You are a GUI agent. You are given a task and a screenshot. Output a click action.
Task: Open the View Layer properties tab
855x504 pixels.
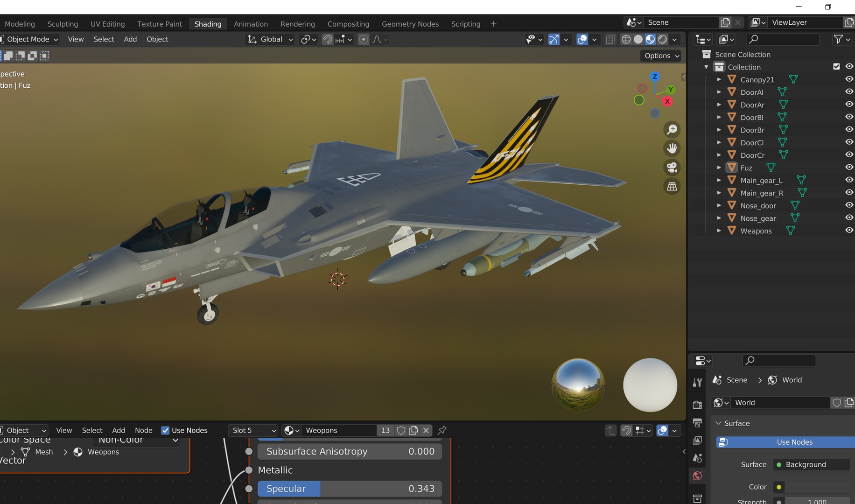pos(697,441)
